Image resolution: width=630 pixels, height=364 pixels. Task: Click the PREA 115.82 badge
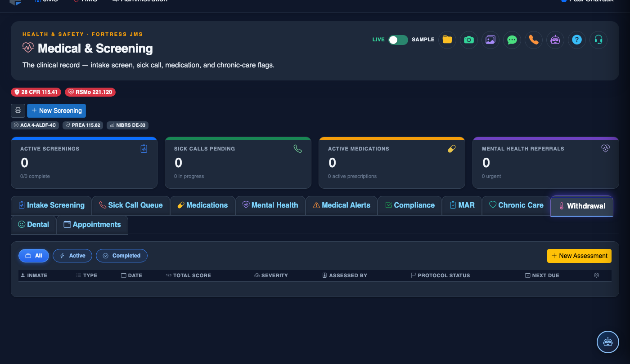pos(83,125)
